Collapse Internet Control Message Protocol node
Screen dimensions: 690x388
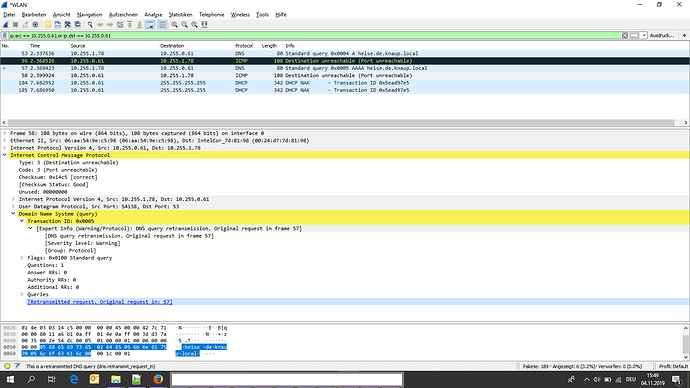(x=5, y=155)
